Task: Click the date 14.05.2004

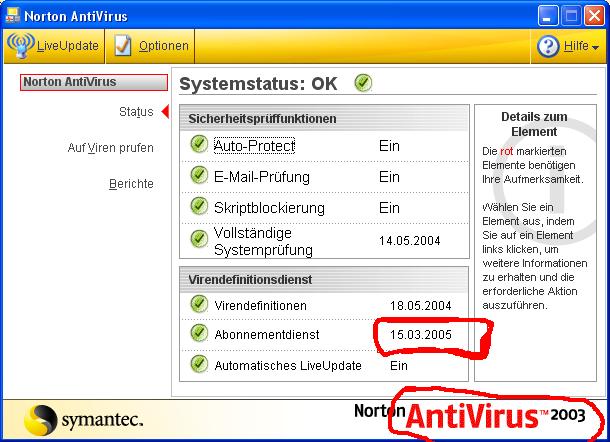Action: tap(410, 241)
